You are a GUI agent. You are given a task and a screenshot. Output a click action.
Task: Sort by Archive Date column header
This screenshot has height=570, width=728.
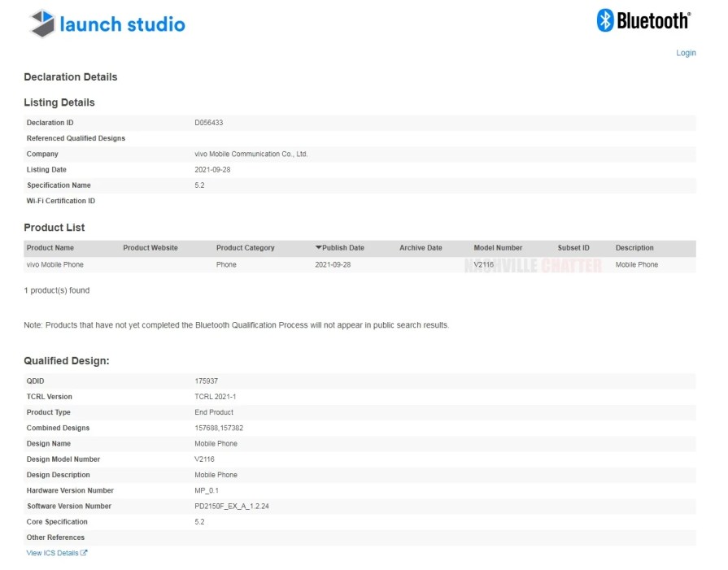pyautogui.click(x=421, y=248)
